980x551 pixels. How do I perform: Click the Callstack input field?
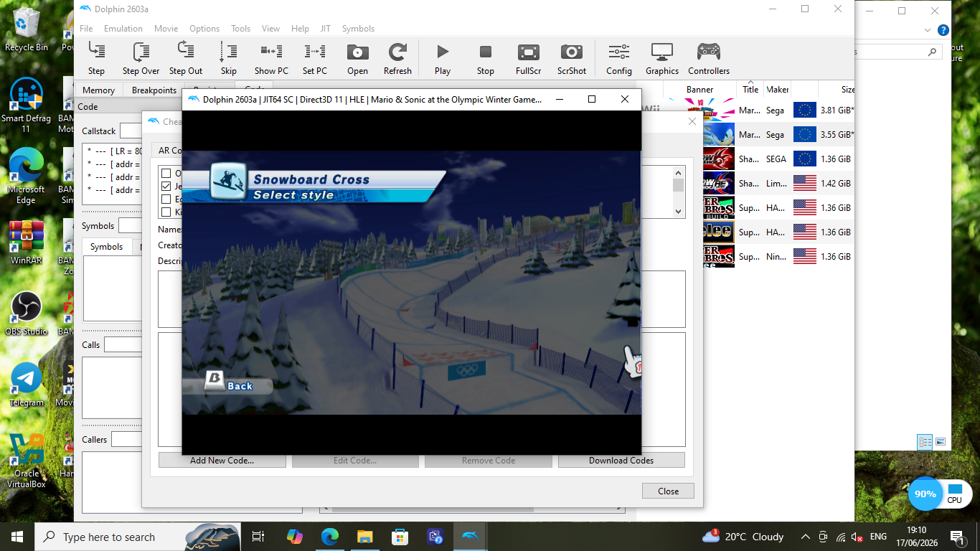[130, 131]
